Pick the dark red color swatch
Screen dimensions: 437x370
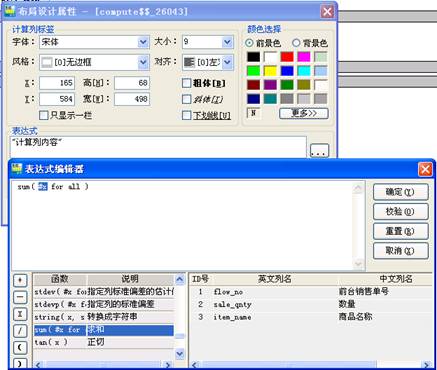pos(254,85)
